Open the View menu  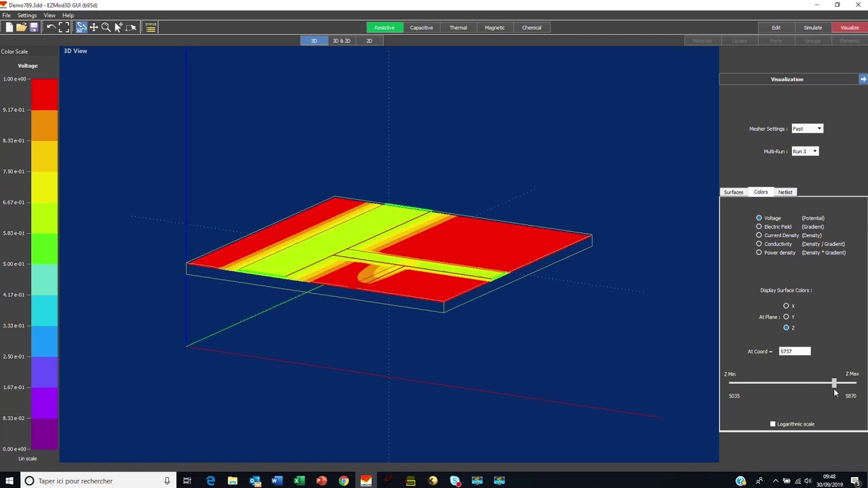(50, 15)
